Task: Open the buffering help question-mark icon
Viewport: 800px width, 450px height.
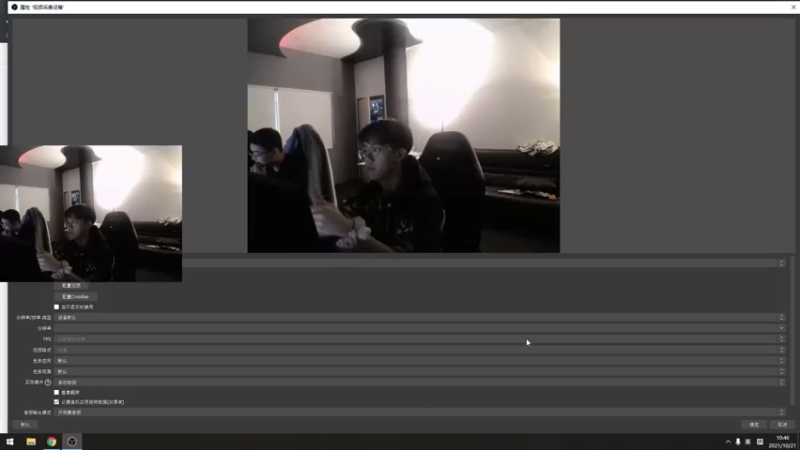Action: click(x=48, y=382)
